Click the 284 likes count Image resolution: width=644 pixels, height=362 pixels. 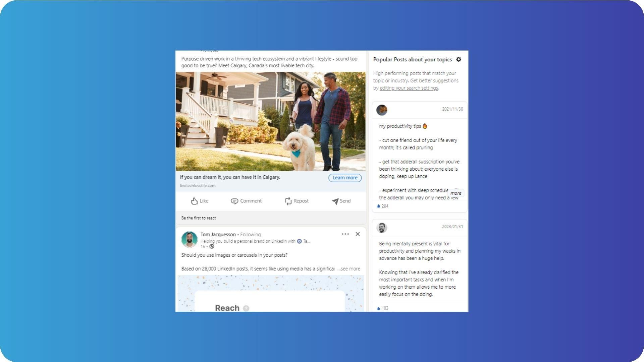pos(382,206)
